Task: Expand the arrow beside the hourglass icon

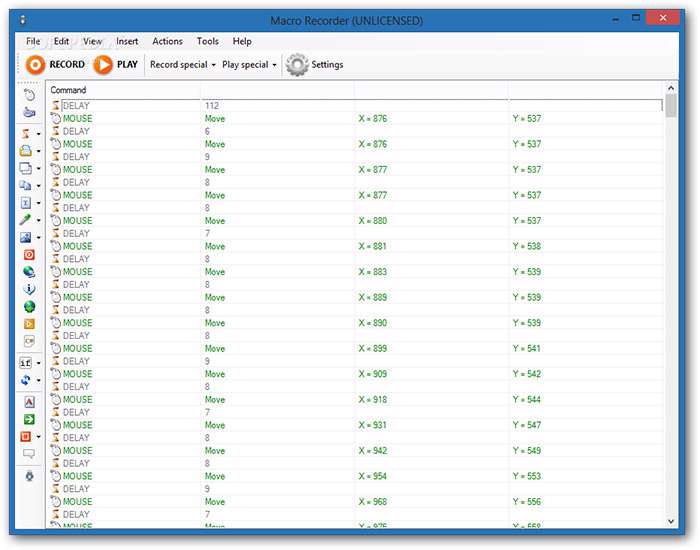Action: click(39, 133)
